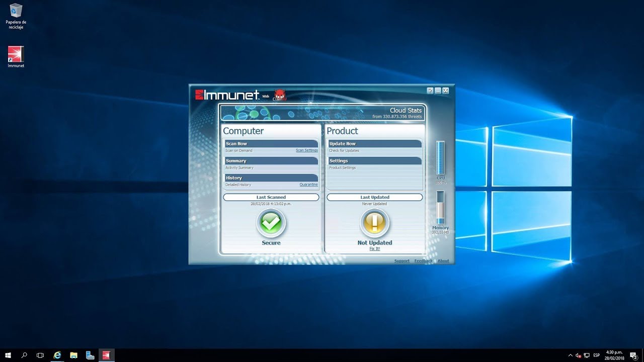Image resolution: width=644 pixels, height=362 pixels.
Task: Click the Immunet logo in window header
Action: pos(227,95)
